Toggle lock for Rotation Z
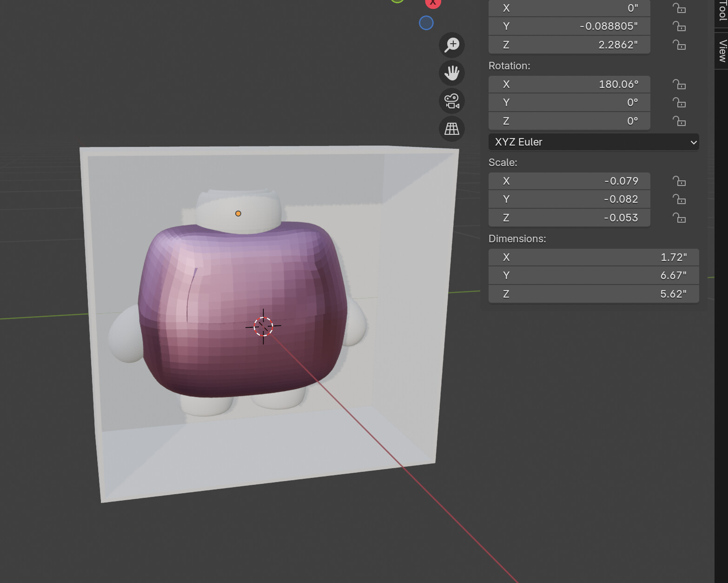728x583 pixels. [679, 121]
